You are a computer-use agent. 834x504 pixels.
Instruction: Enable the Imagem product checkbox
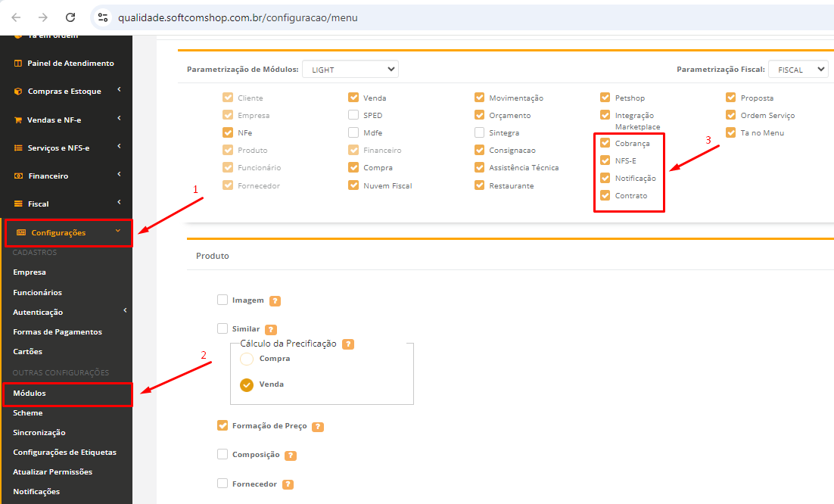pyautogui.click(x=223, y=300)
